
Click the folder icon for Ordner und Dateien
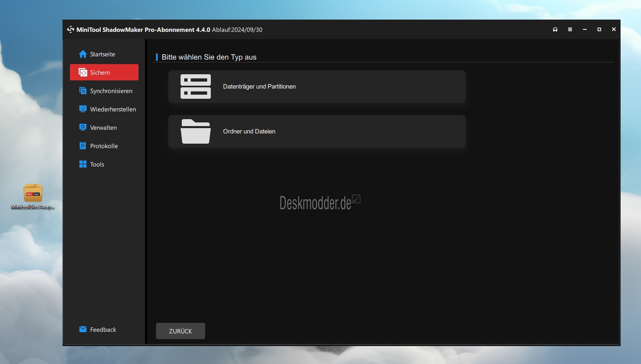[x=196, y=131]
